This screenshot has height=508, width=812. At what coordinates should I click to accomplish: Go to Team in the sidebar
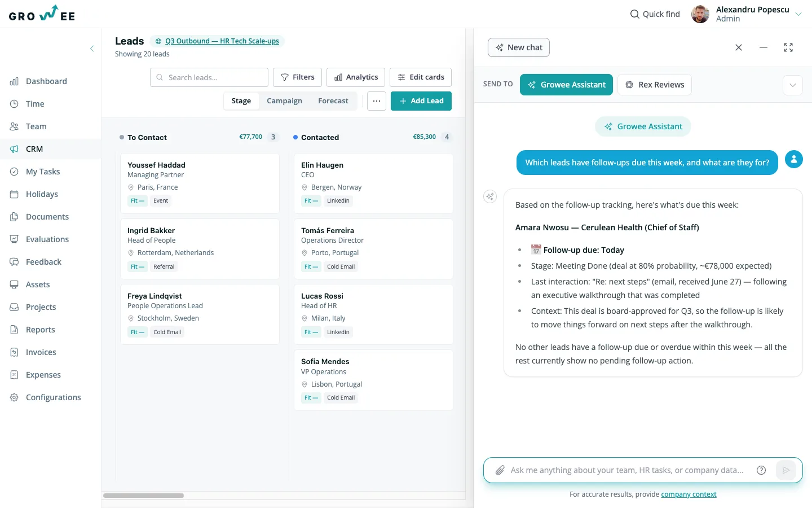click(x=36, y=126)
